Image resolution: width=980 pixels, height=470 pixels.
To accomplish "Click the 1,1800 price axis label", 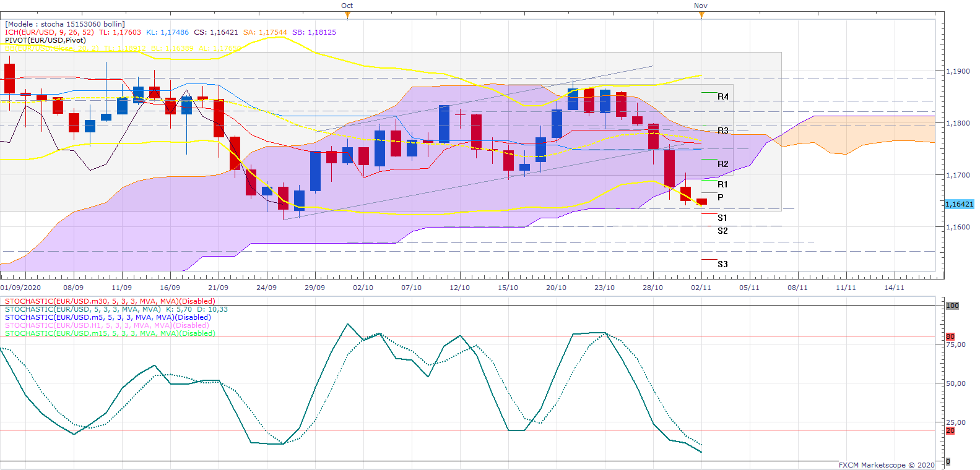I will [958, 123].
